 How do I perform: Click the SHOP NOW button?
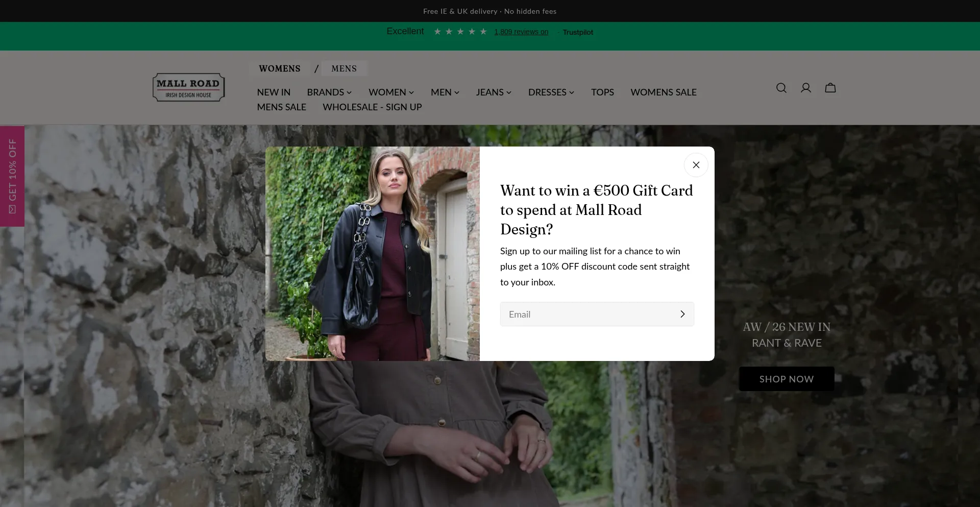[x=787, y=379]
